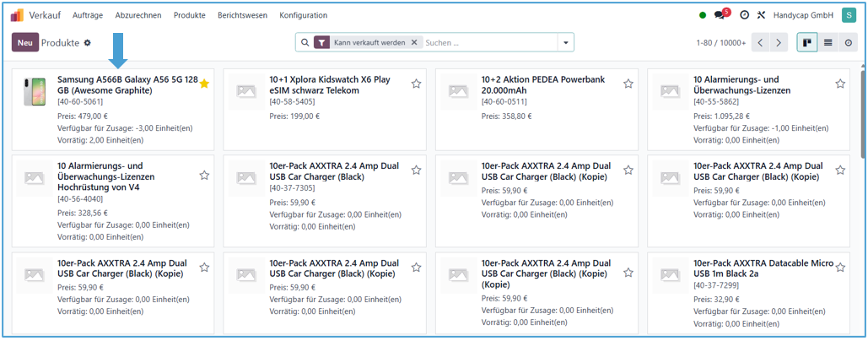This screenshot has height=341, width=868.
Task: Switch to Kanban view
Action: point(807,42)
